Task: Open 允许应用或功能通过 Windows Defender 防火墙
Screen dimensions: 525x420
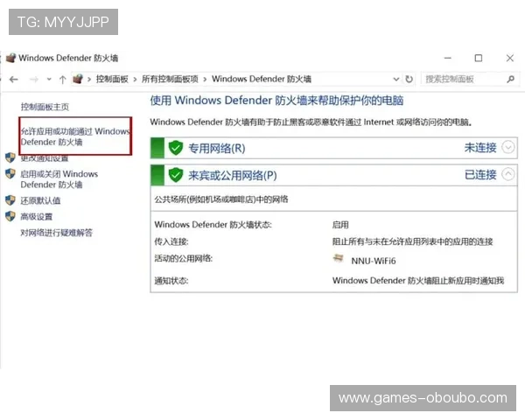Action: (x=75, y=136)
